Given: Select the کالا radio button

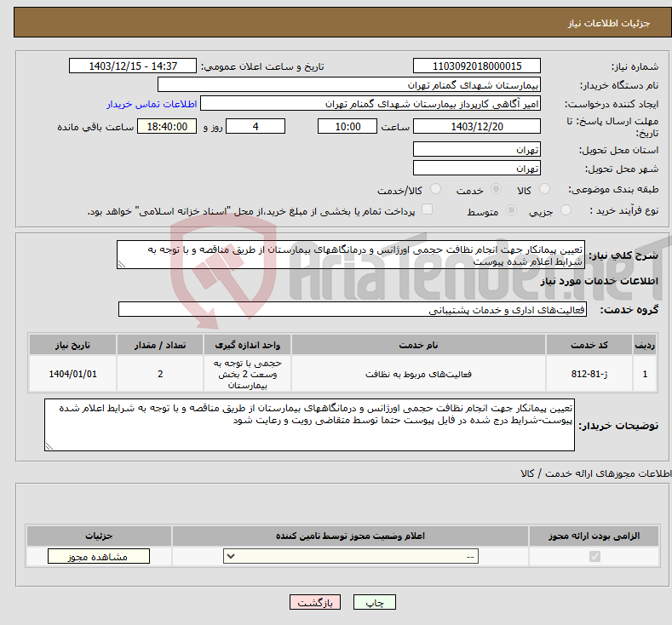Looking at the screenshot, I should [x=544, y=189].
